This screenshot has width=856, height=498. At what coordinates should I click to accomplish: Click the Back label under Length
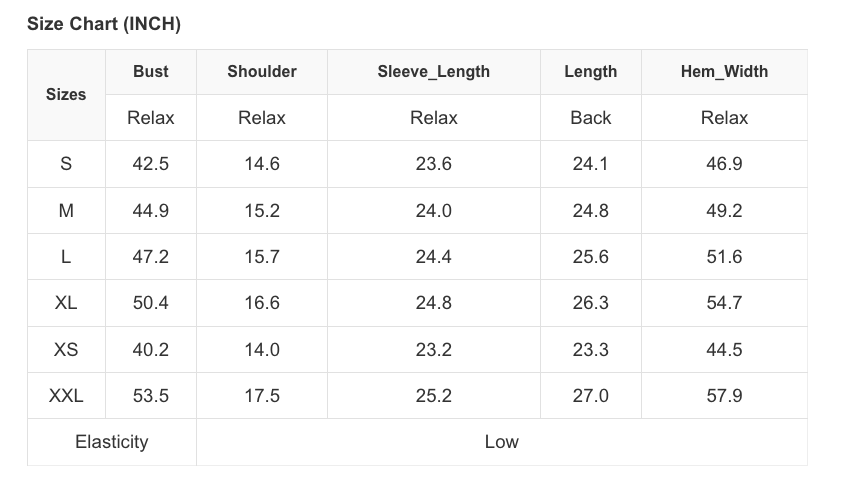click(590, 118)
